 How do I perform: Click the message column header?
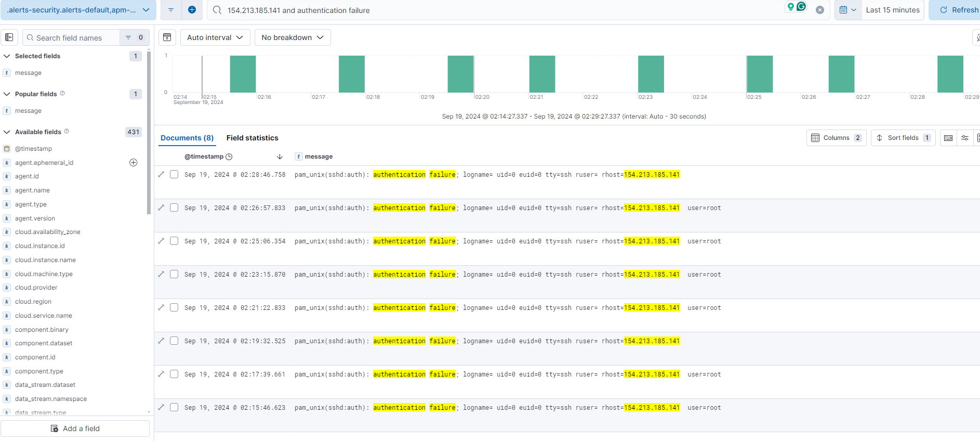coord(319,157)
